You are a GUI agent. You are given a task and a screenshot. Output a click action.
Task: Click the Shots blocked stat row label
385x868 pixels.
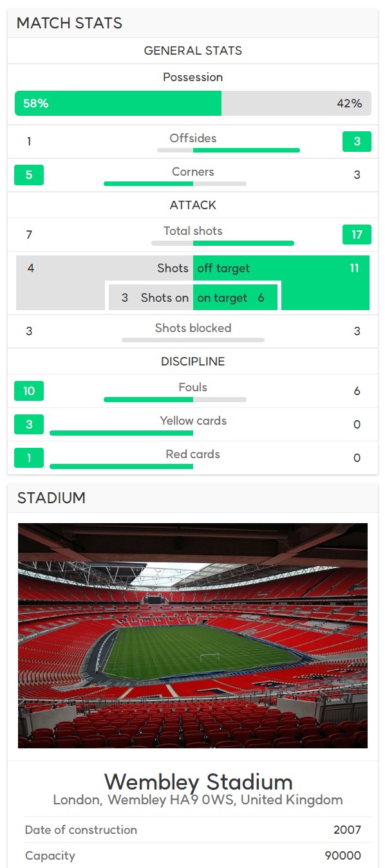(x=193, y=328)
